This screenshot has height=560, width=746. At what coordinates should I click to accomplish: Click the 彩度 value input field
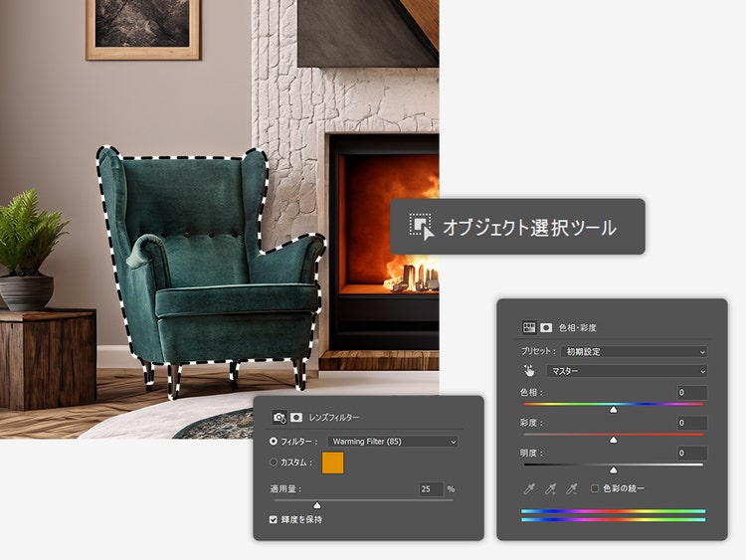(692, 423)
